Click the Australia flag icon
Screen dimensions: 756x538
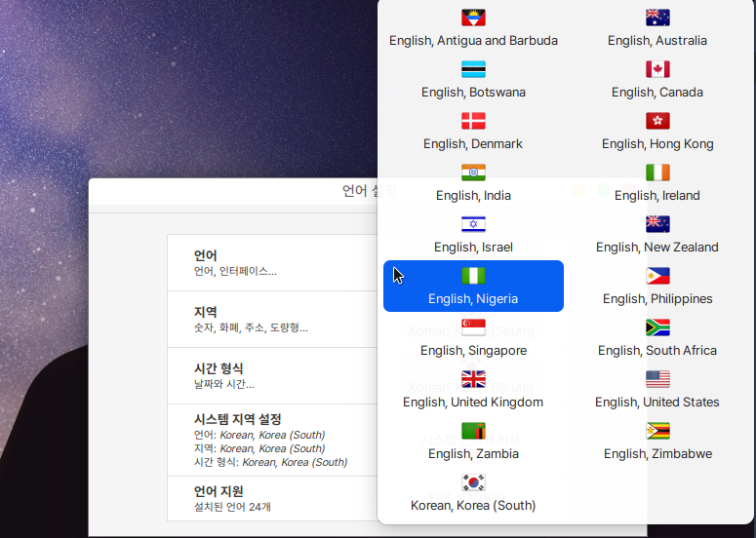click(x=657, y=18)
